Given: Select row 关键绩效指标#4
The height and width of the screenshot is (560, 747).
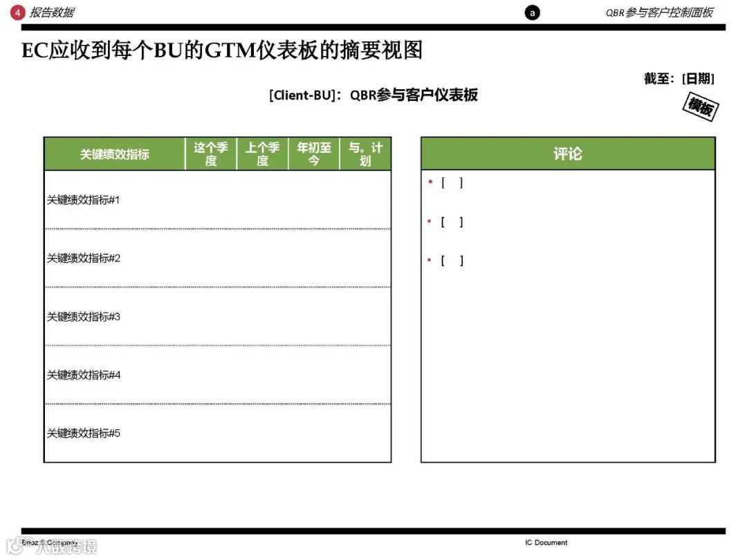Looking at the screenshot, I should [x=218, y=375].
